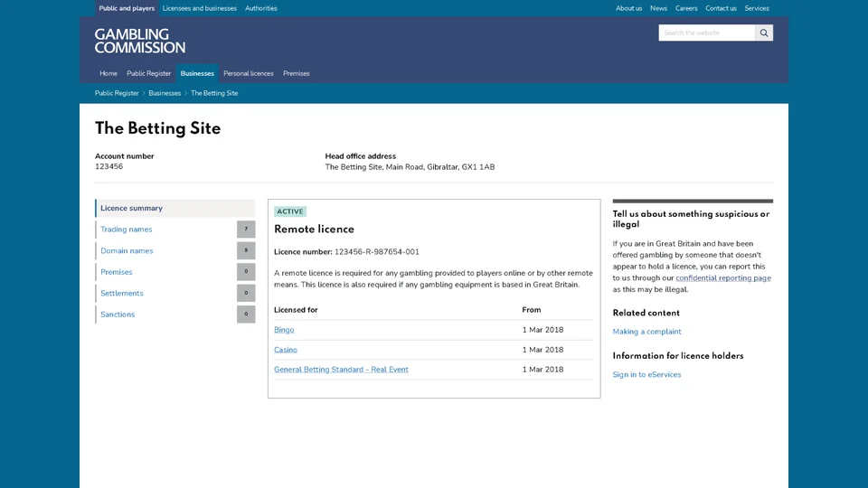Viewport: 868px width, 488px height.
Task: Click Public Register breadcrumb link
Action: (117, 93)
